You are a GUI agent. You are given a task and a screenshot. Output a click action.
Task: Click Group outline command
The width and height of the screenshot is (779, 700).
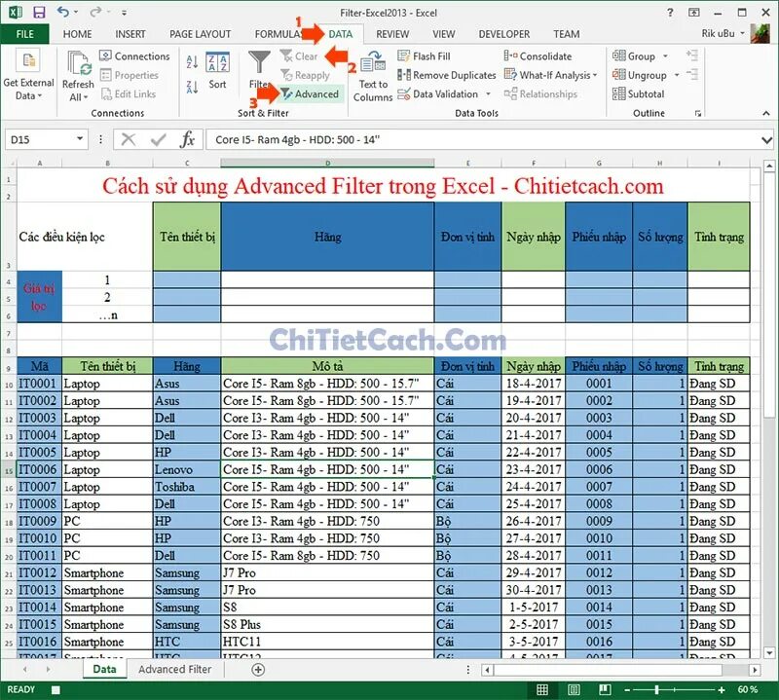pyautogui.click(x=634, y=56)
